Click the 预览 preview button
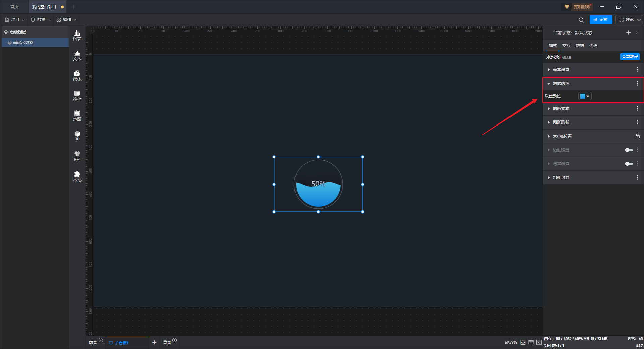Image resolution: width=644 pixels, height=349 pixels. point(627,20)
